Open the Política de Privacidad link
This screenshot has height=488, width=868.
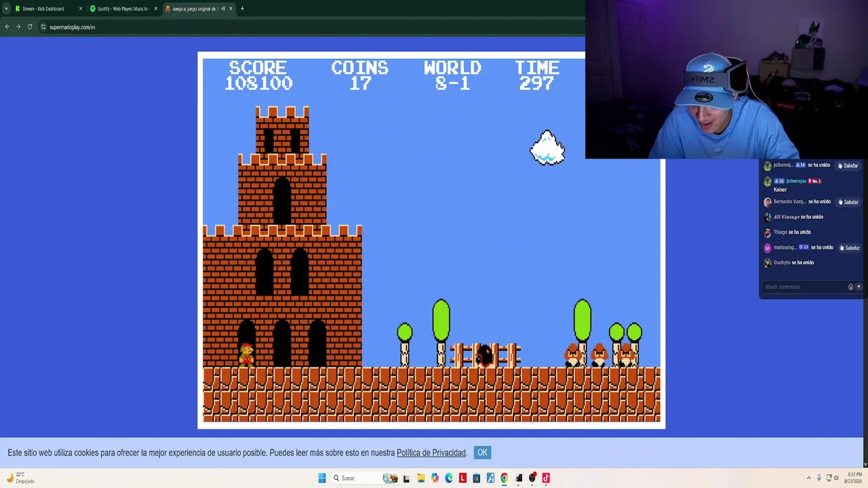coord(431,453)
